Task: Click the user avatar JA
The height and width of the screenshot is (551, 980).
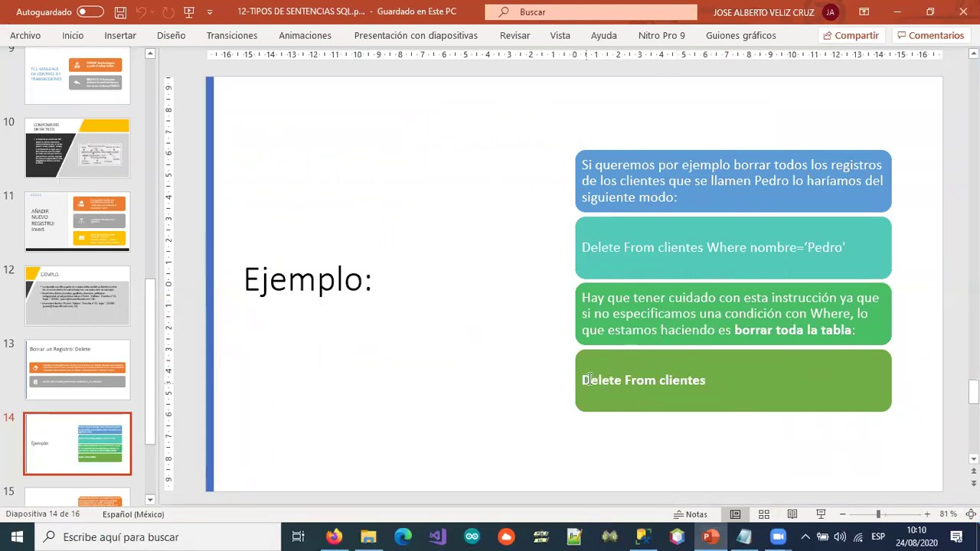Action: click(830, 12)
